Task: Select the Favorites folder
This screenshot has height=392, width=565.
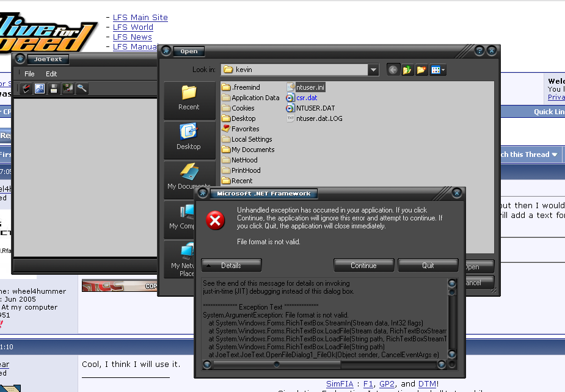Action: pyautogui.click(x=240, y=129)
